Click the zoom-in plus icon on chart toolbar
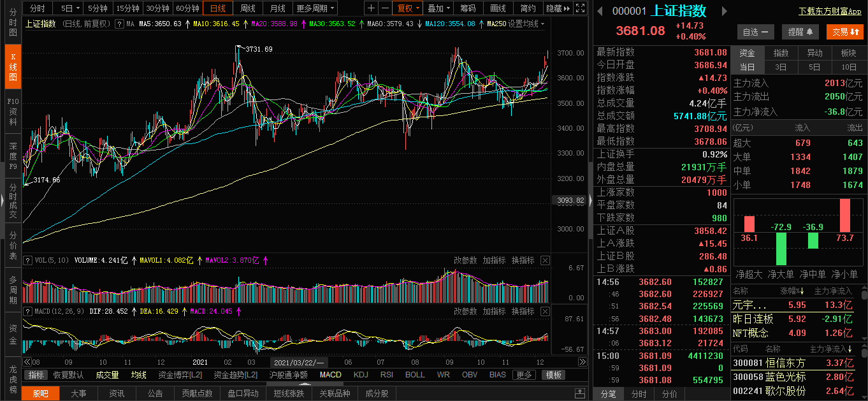 pos(372,8)
